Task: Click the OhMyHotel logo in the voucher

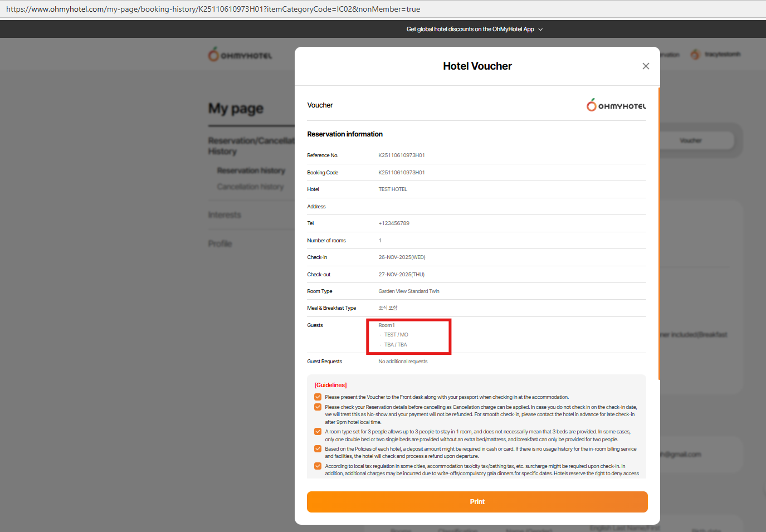Action: click(616, 105)
